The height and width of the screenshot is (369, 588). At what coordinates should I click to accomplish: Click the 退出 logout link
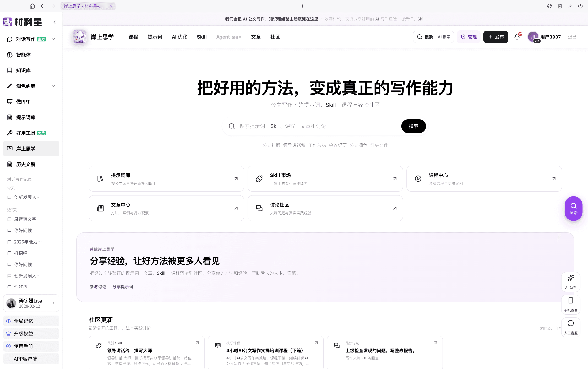tap(572, 37)
